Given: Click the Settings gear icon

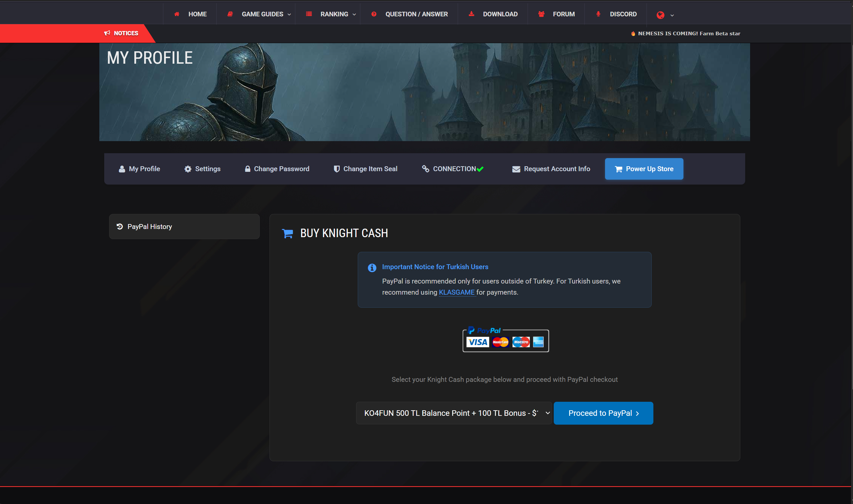Looking at the screenshot, I should pos(188,169).
